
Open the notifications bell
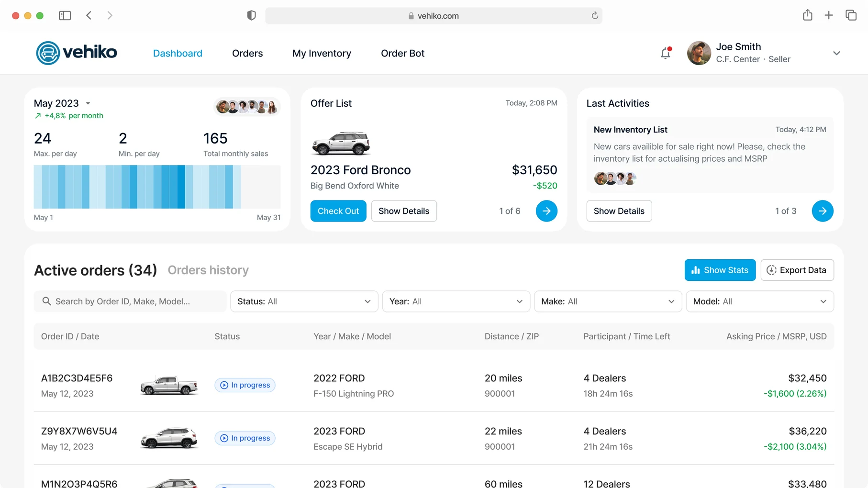pos(666,53)
